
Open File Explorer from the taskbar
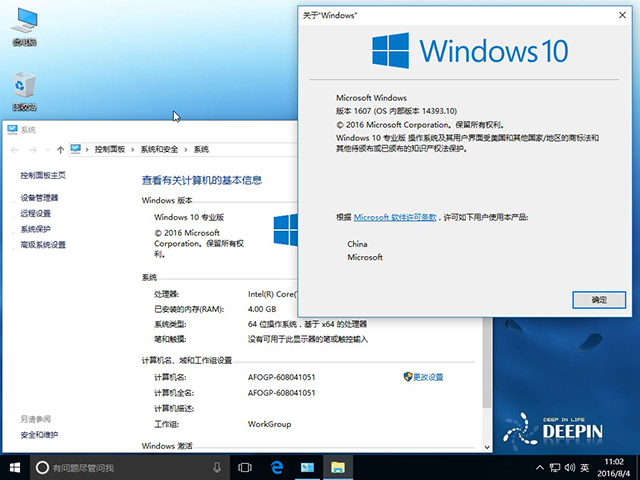coord(339,467)
